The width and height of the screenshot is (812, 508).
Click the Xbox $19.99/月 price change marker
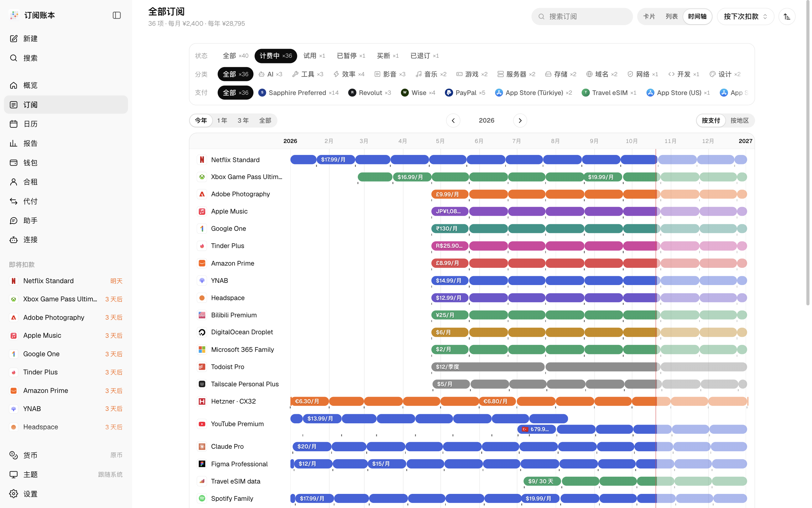pos(603,177)
